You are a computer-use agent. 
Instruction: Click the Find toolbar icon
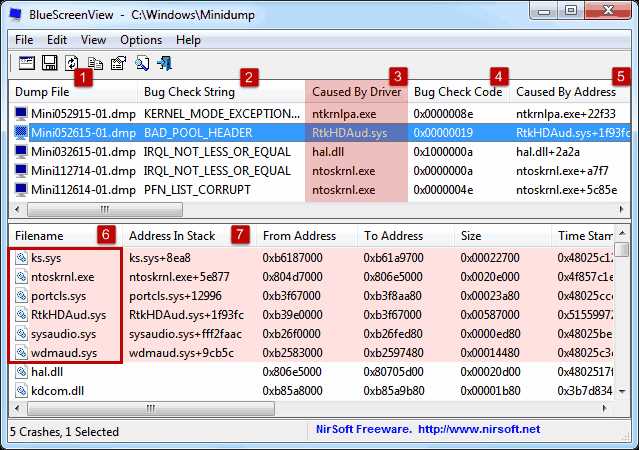point(142,63)
